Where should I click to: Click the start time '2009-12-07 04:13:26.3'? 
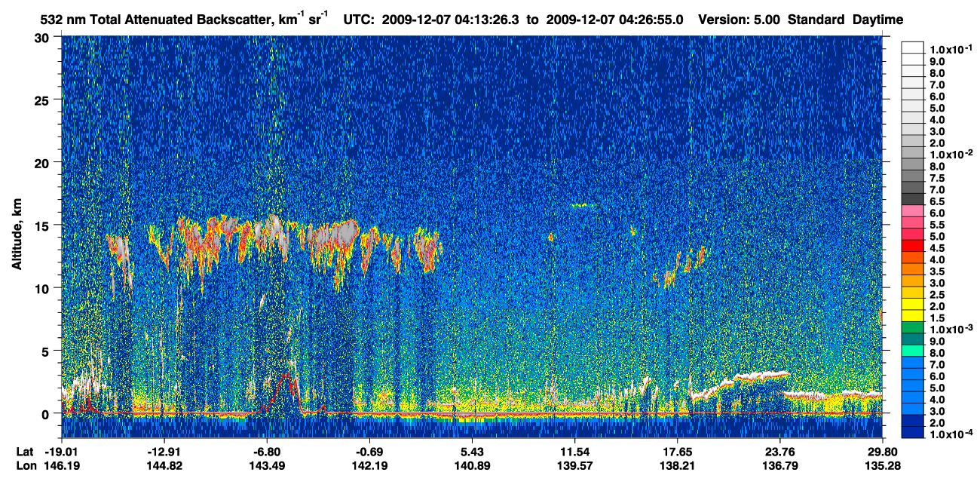(452, 20)
